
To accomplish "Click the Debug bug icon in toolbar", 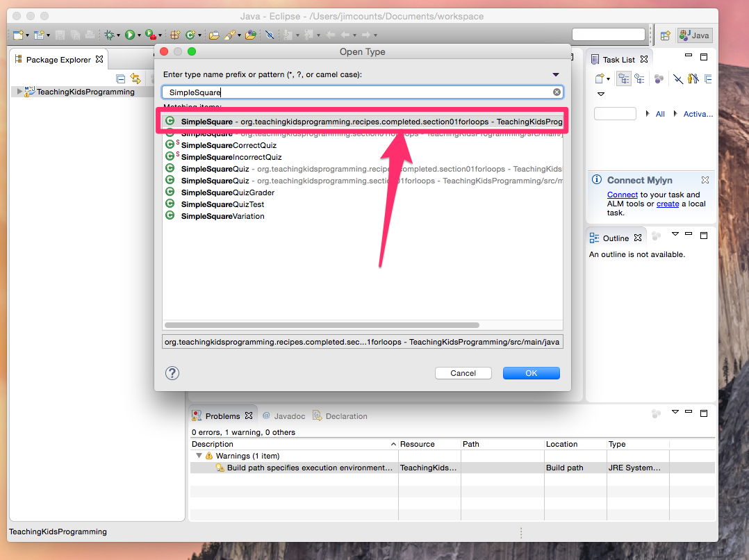I will (109, 35).
